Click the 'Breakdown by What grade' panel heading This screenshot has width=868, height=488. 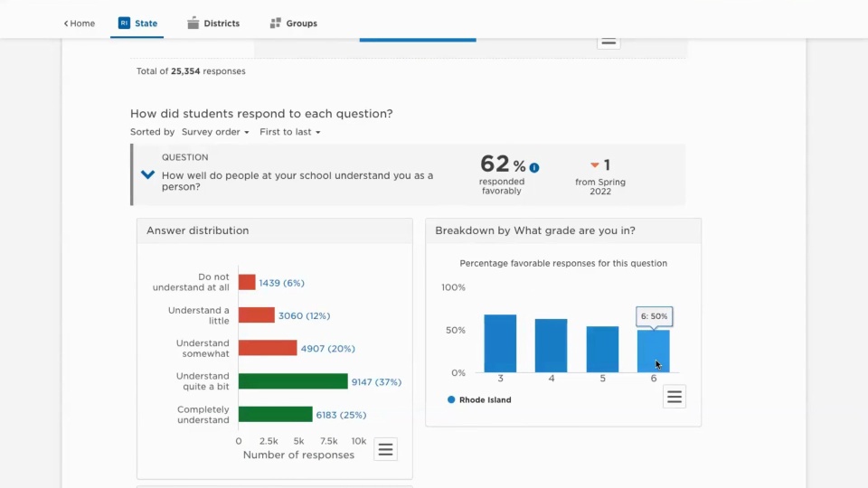535,230
